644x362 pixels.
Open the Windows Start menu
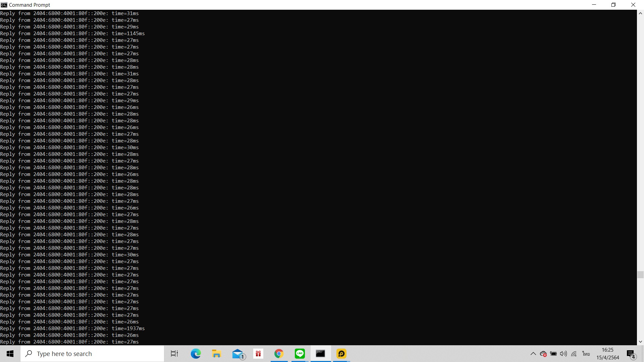(10, 354)
